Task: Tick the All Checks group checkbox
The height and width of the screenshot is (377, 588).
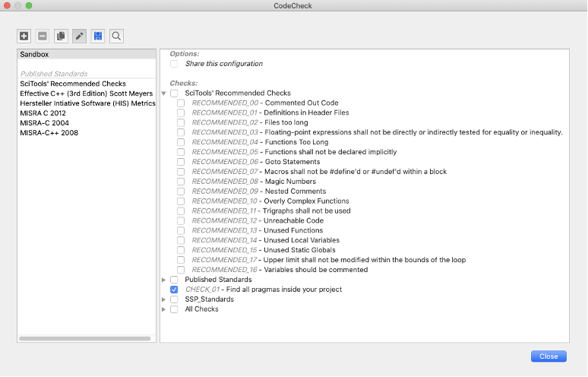Action: (174, 309)
